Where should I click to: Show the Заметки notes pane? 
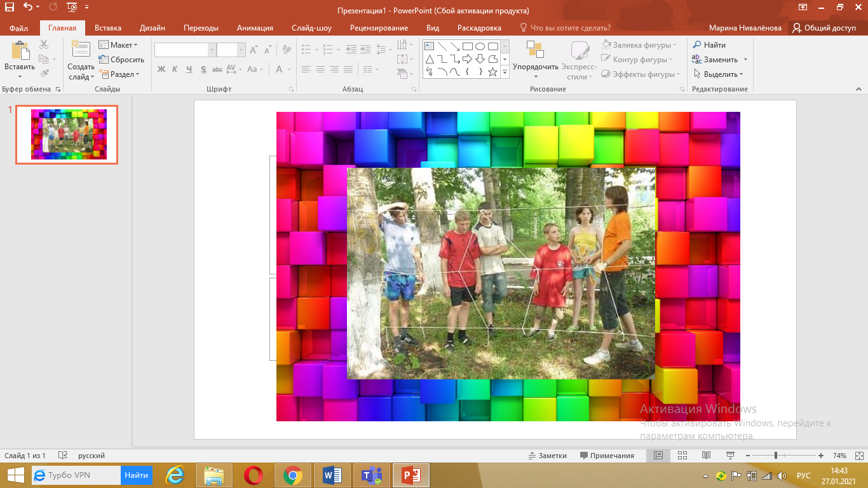[x=547, y=456]
